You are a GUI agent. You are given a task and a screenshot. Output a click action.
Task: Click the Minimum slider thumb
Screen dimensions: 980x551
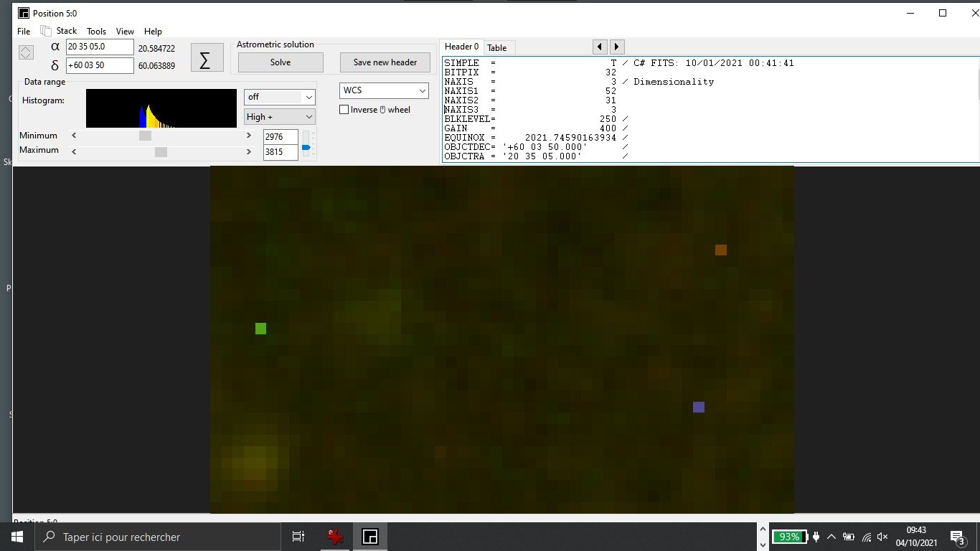(x=145, y=136)
